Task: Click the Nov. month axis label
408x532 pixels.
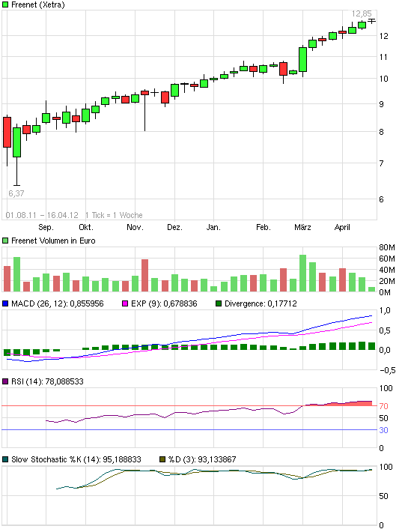Action: (x=135, y=227)
